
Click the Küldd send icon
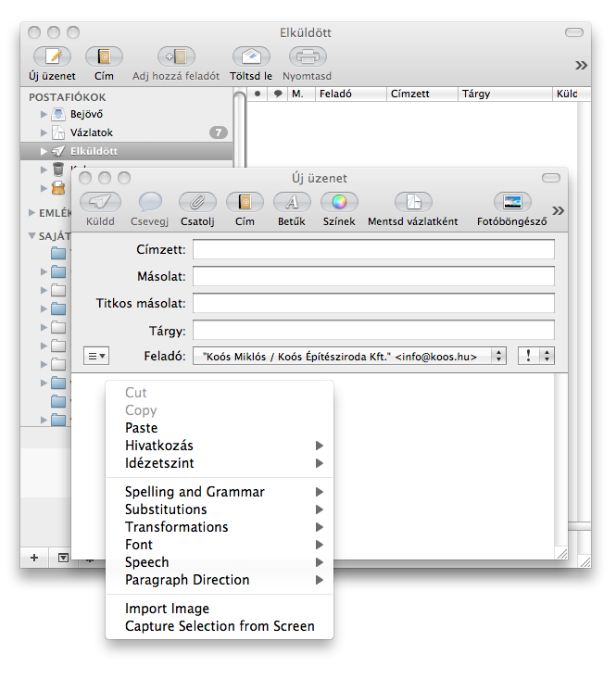click(100, 202)
